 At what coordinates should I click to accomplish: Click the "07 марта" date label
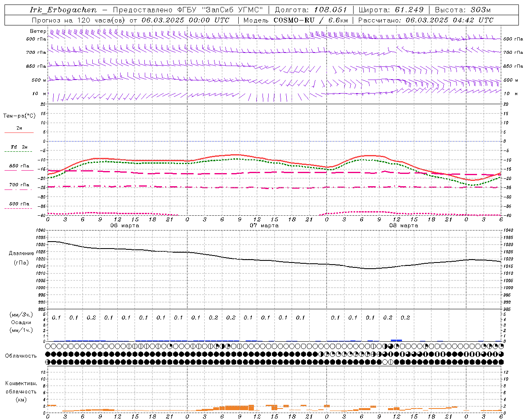(x=264, y=226)
